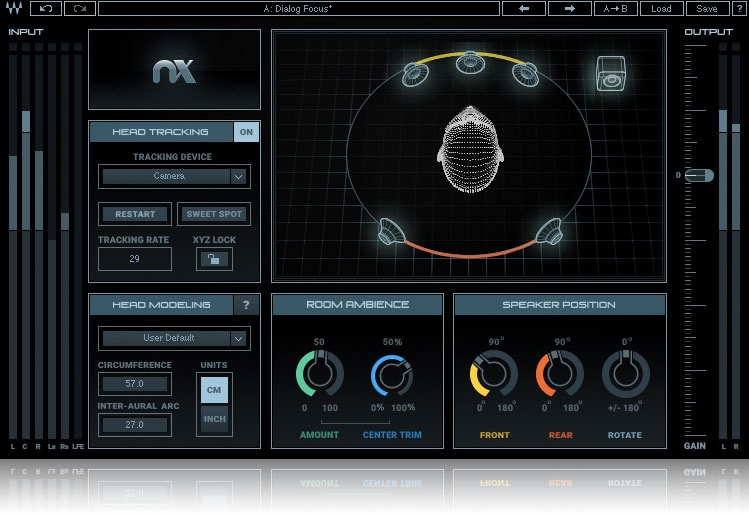Click the undo arrow icon
Viewport: 749px width, 515px height.
tap(46, 9)
